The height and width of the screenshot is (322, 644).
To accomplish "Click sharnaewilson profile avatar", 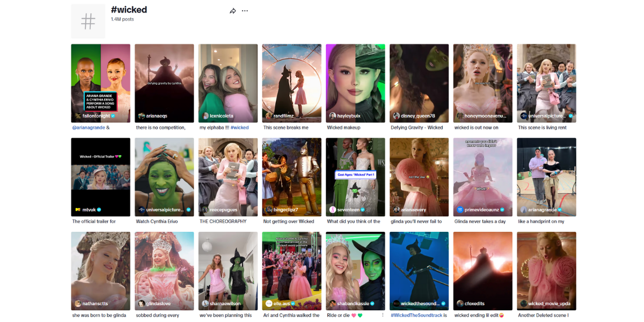I will pos(206,304).
